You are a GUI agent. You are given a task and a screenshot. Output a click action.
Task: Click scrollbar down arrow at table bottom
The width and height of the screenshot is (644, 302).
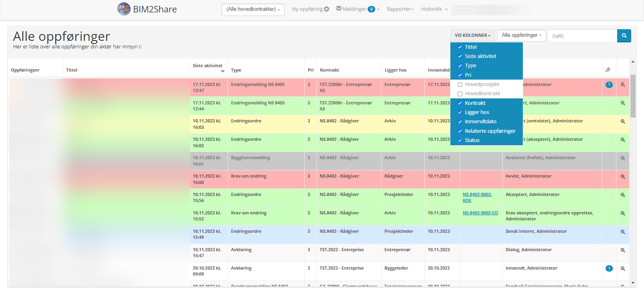tap(633, 283)
